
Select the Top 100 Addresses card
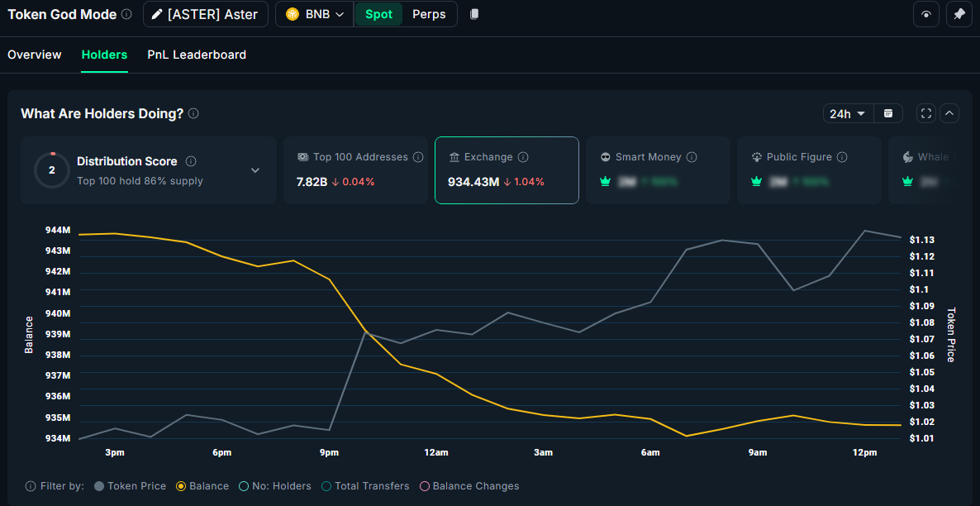click(355, 169)
